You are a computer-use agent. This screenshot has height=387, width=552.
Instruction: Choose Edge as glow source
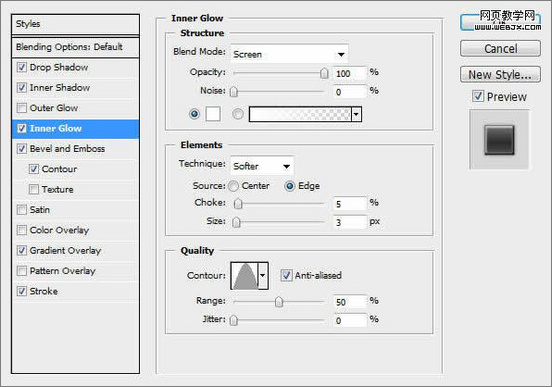coord(289,186)
